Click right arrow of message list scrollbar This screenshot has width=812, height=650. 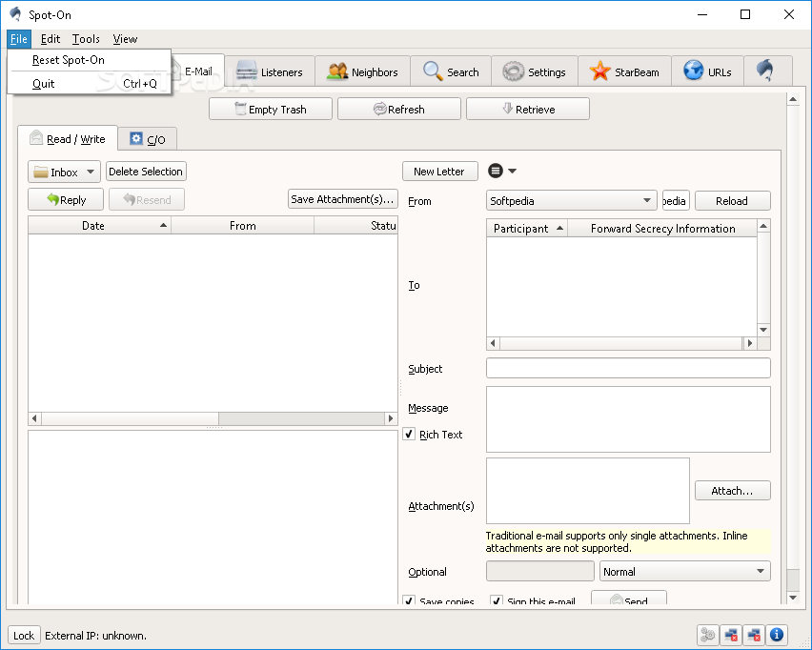(391, 418)
